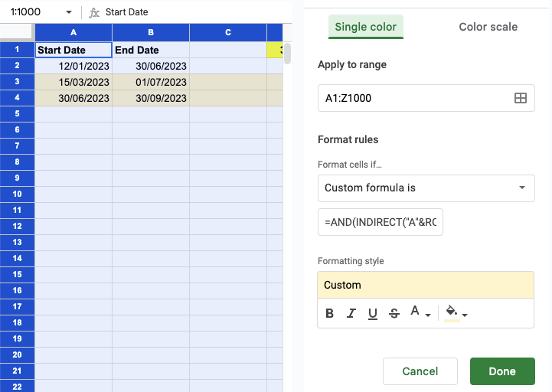Click empty cell A5
This screenshot has height=392, width=552.
tap(73, 114)
